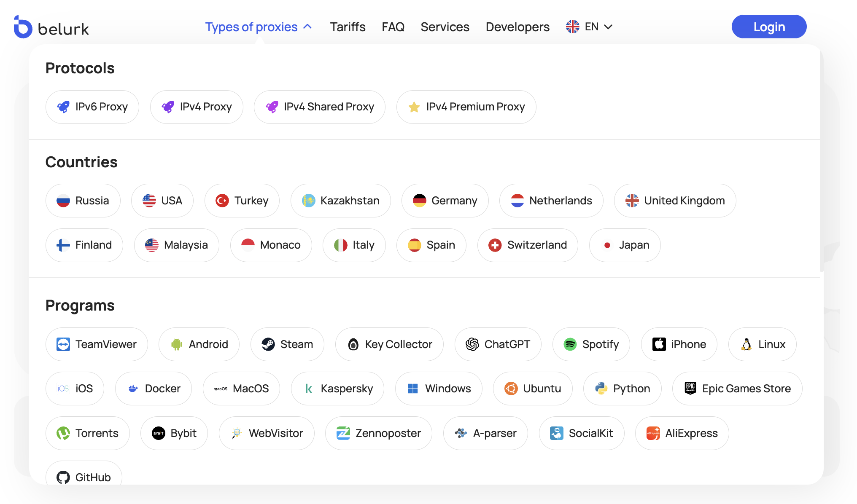This screenshot has width=857, height=504.
Task: Select the Netherlands country chip
Action: point(551,201)
